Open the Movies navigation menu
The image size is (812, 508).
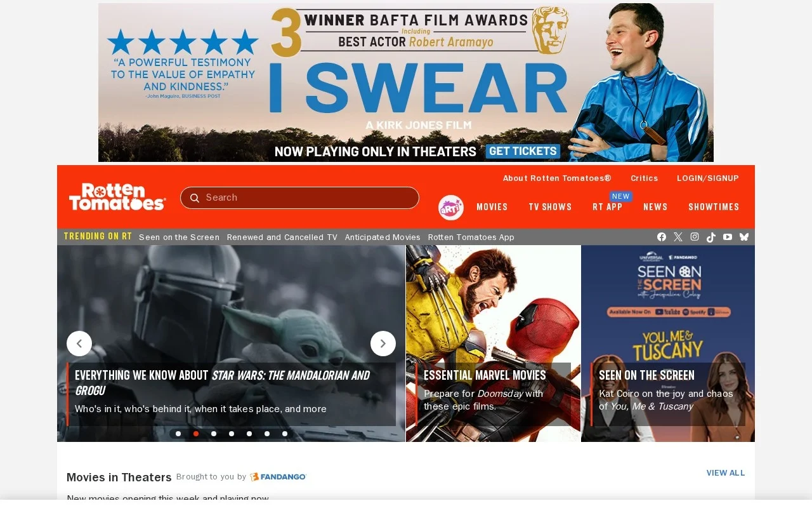pos(492,207)
